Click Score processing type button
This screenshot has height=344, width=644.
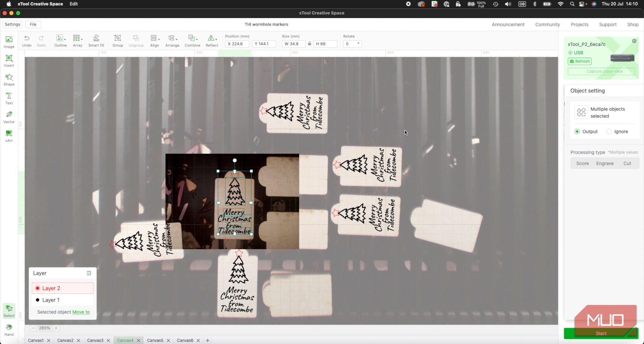point(582,163)
